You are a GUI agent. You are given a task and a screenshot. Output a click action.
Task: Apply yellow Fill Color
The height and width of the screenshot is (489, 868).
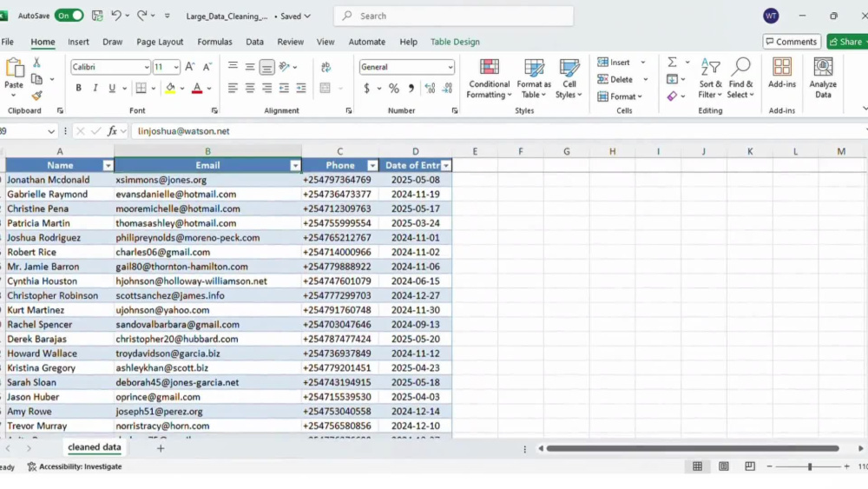coord(170,88)
